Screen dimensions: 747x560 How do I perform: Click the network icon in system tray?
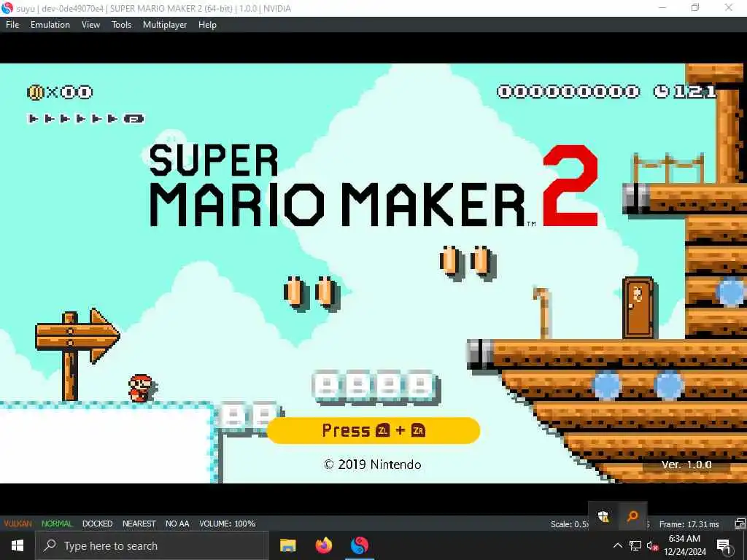click(635, 545)
